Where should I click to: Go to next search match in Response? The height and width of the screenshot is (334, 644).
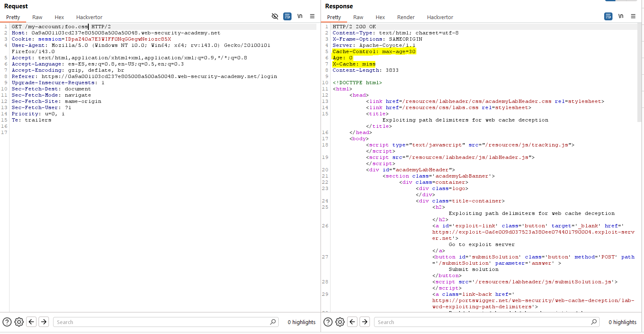point(365,322)
